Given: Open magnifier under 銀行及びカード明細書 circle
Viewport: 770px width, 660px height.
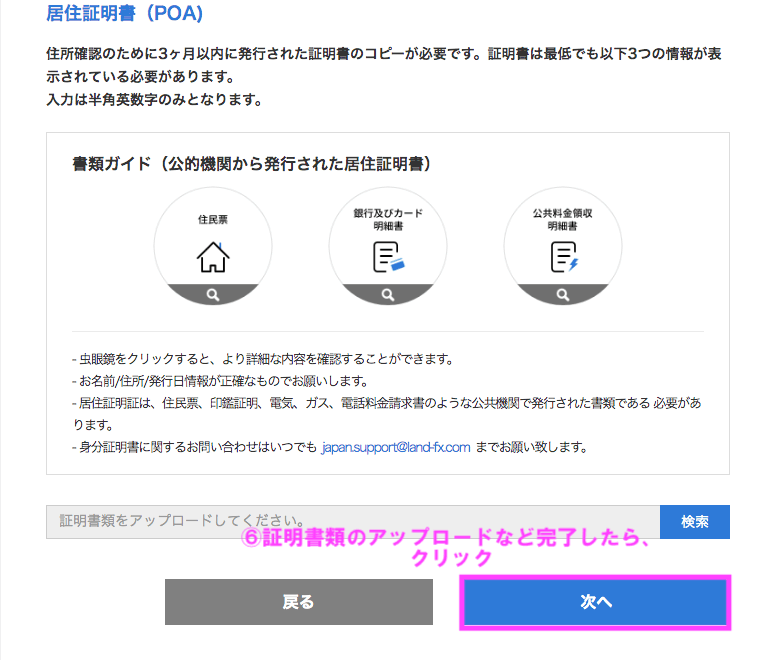Looking at the screenshot, I should point(388,295).
